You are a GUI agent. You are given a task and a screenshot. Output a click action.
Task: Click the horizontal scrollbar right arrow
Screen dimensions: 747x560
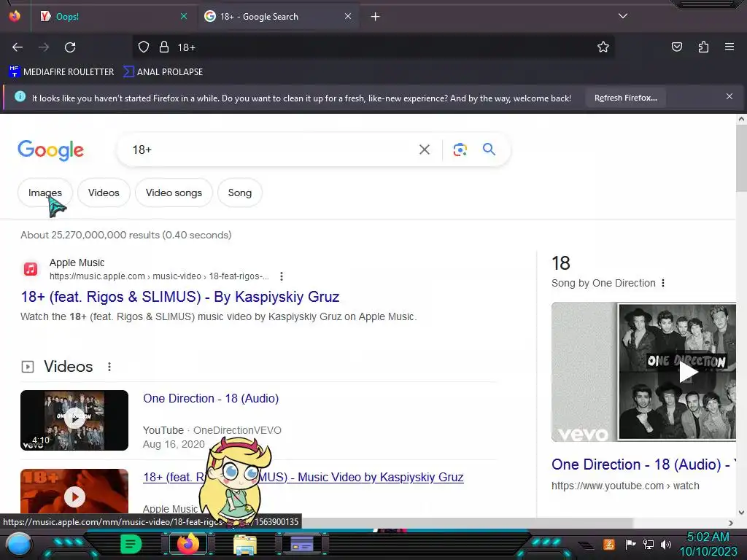(x=730, y=522)
